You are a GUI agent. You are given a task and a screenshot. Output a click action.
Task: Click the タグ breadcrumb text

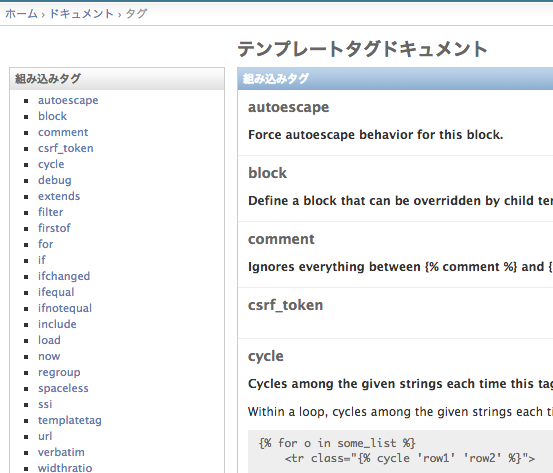136,14
